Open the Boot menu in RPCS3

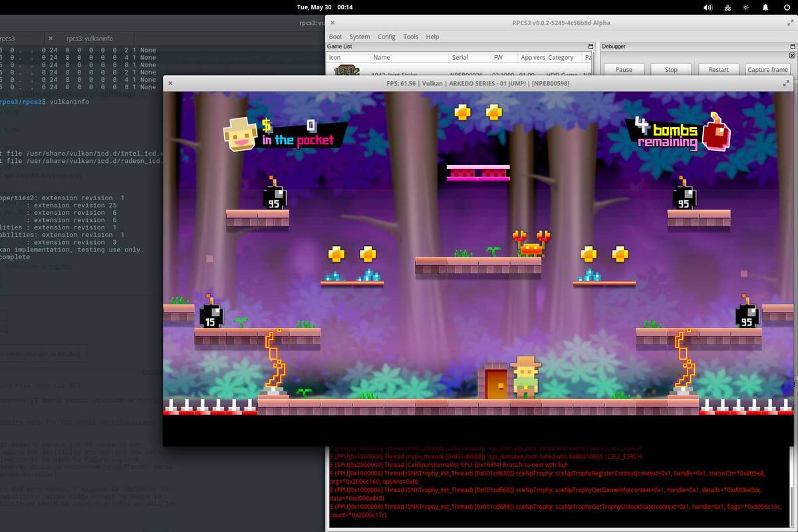tap(335, 37)
